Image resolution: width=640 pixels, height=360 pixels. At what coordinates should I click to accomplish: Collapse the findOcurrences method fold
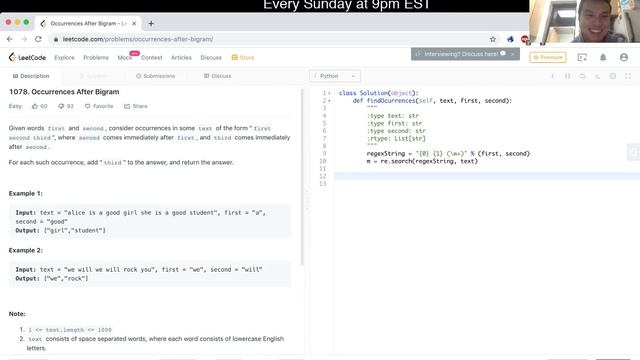(329, 101)
